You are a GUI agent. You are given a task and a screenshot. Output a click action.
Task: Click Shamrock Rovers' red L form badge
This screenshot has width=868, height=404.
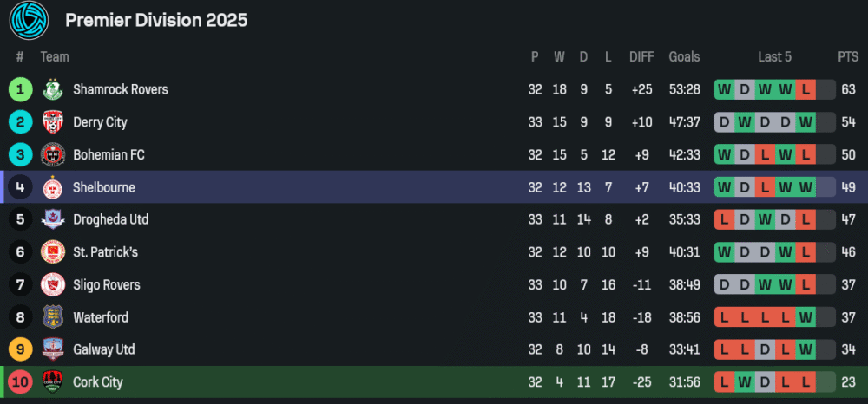pos(806,89)
